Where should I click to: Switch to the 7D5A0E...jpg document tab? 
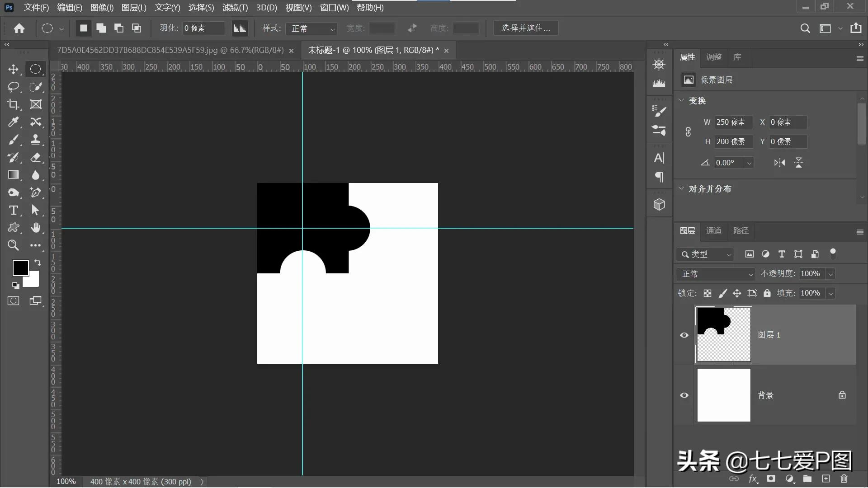[x=170, y=50]
